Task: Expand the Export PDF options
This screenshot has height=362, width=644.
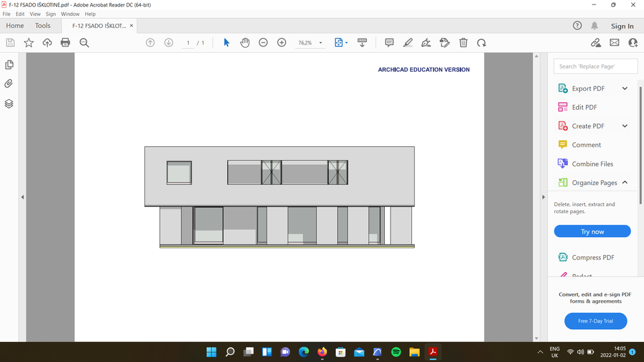Action: point(624,88)
